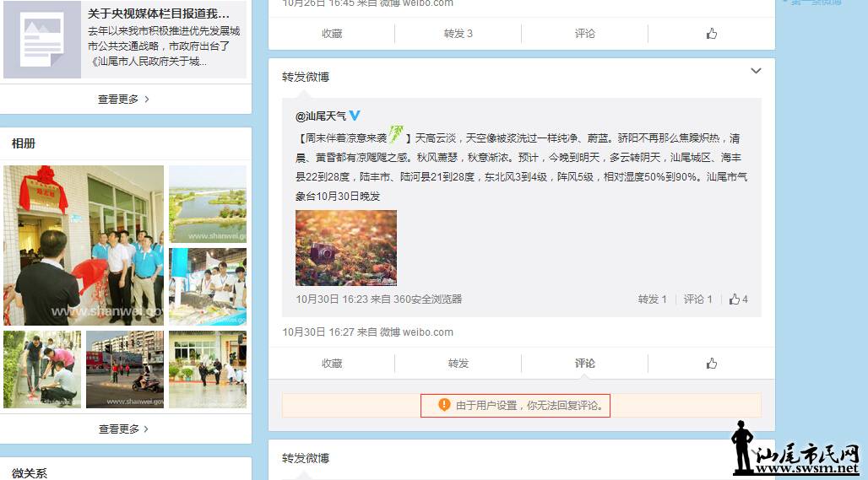
Task: Open the motorcycle street scene album photo
Action: 125,369
